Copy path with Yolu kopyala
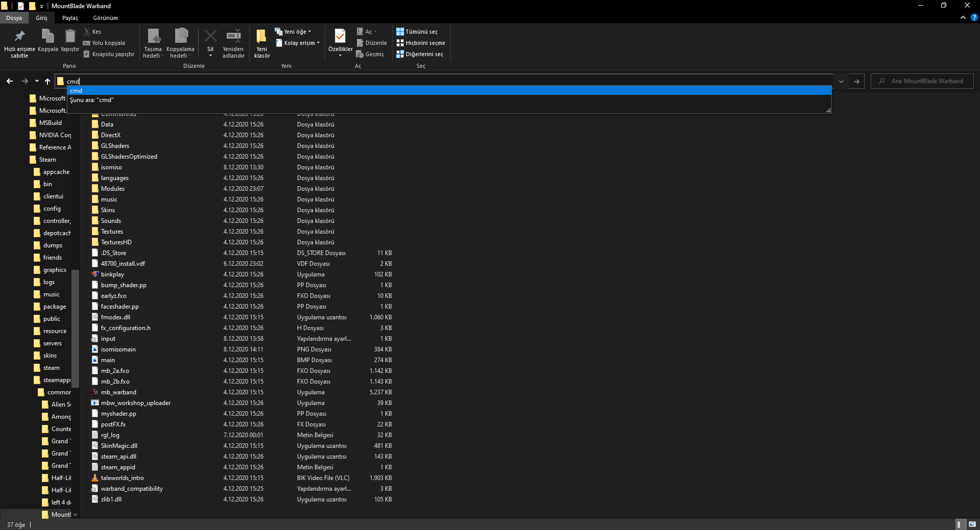Viewport: 980px width, 530px height. 104,43
